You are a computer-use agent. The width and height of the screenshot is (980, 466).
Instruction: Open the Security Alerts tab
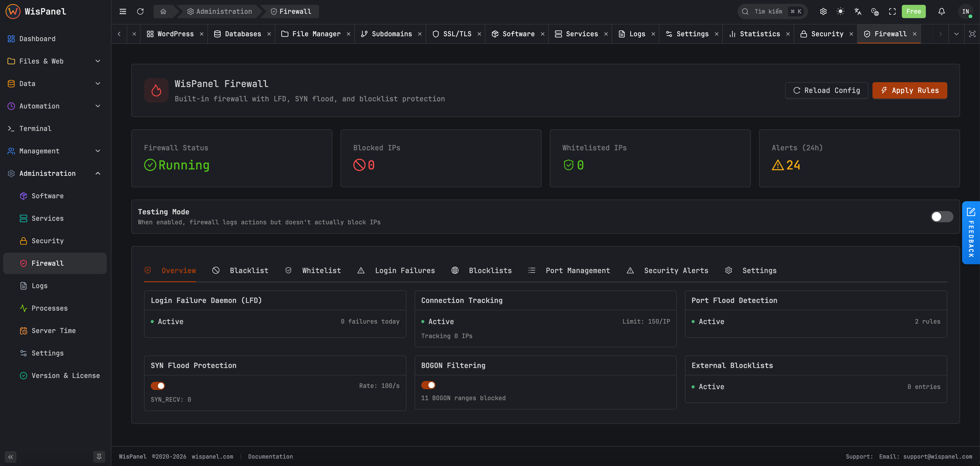[x=676, y=270]
